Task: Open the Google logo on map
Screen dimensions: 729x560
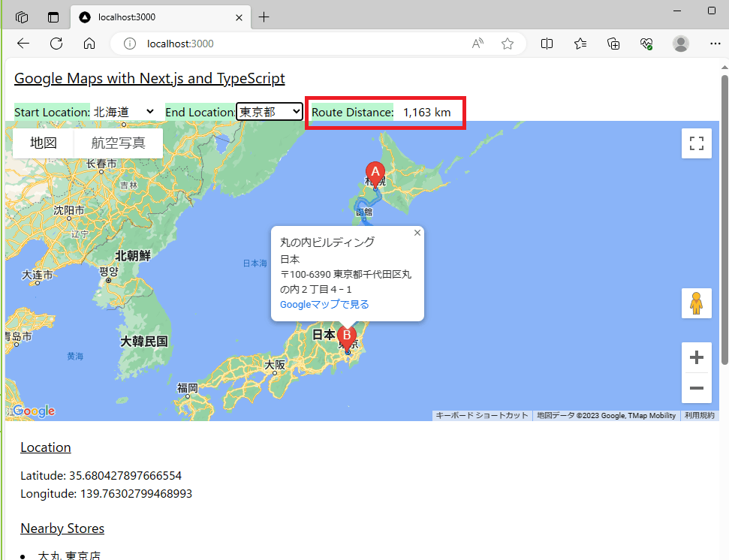Action: click(34, 411)
